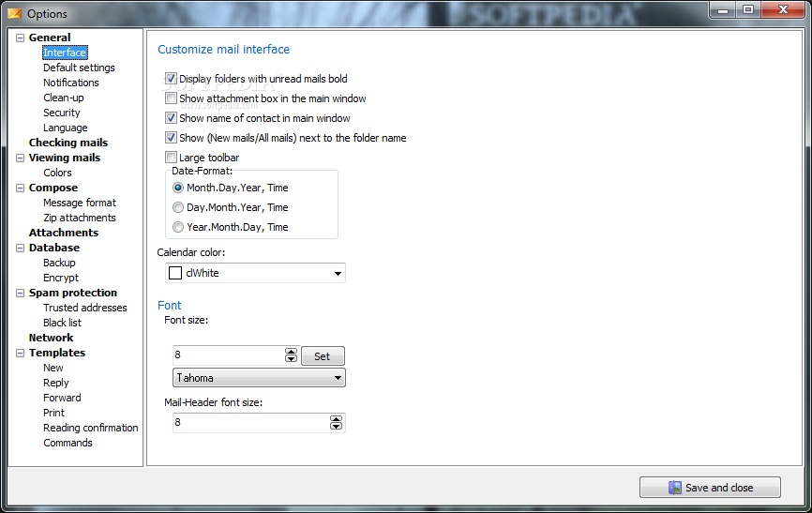Open Encrypt under Database
812x513 pixels.
pyautogui.click(x=61, y=278)
